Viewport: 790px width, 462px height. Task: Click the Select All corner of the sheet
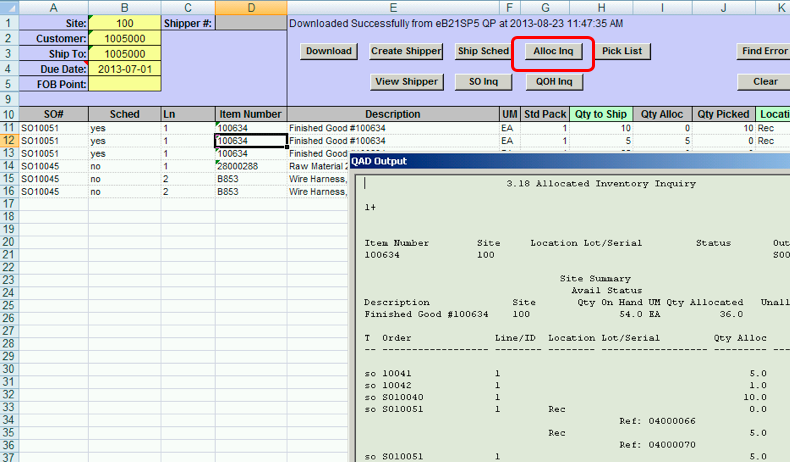pyautogui.click(x=9, y=8)
